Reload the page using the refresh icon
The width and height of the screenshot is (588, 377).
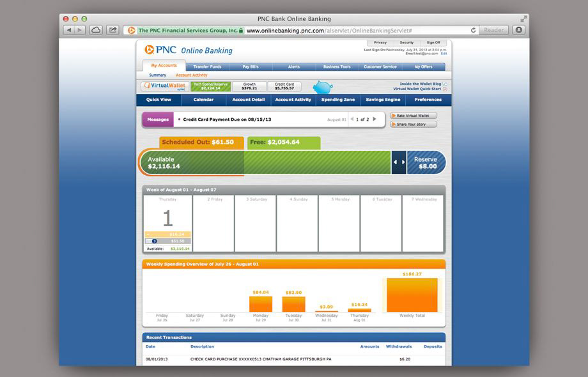473,31
